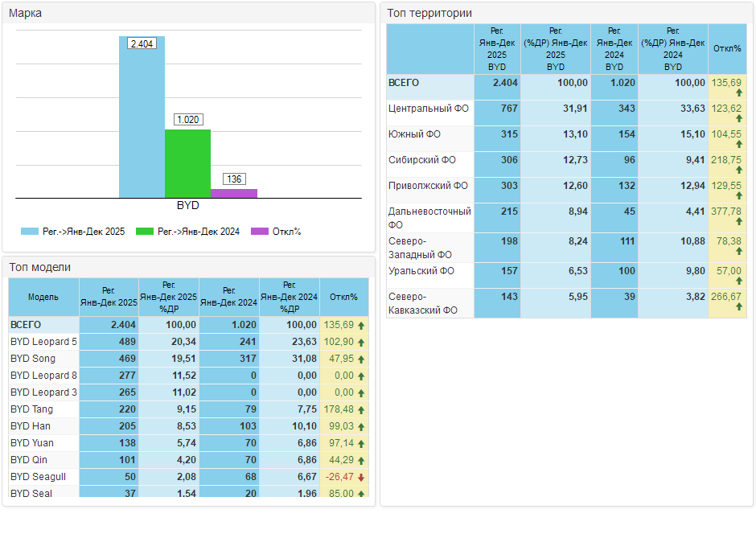This screenshot has height=534, width=756.
Task: Select Сибирский ФО territory row label
Action: [x=421, y=160]
